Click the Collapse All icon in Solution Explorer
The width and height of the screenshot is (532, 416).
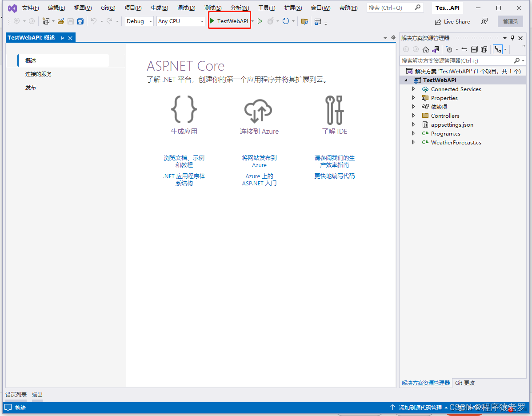474,49
